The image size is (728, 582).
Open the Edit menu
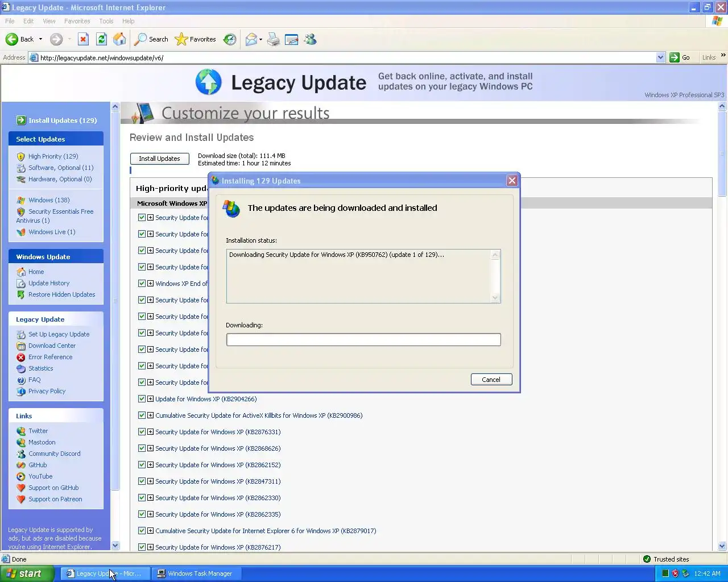[28, 21]
